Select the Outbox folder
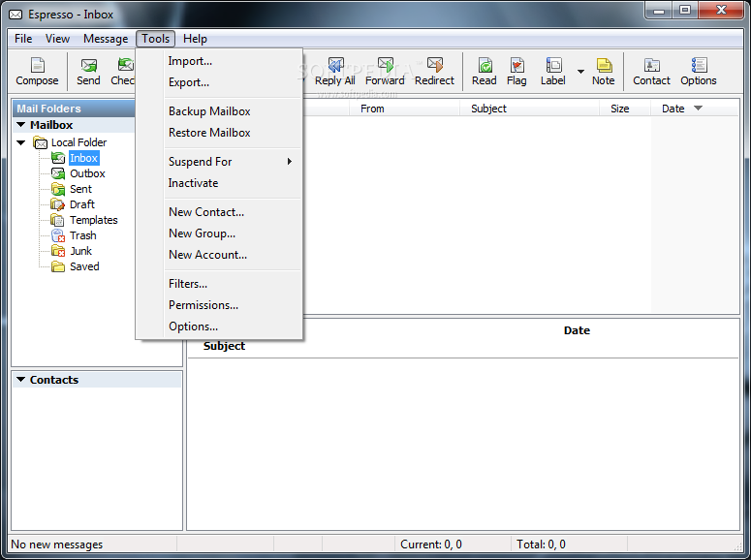The height and width of the screenshot is (560, 751). [87, 173]
